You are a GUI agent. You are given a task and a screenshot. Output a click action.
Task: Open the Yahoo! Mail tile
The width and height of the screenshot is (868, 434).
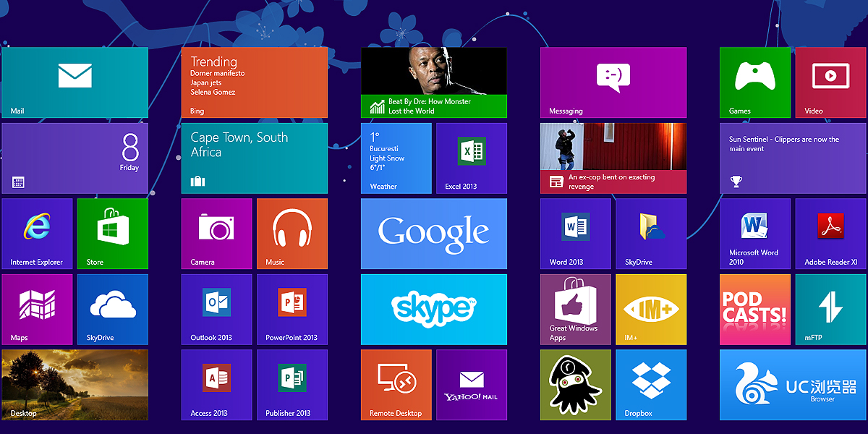[x=472, y=385]
